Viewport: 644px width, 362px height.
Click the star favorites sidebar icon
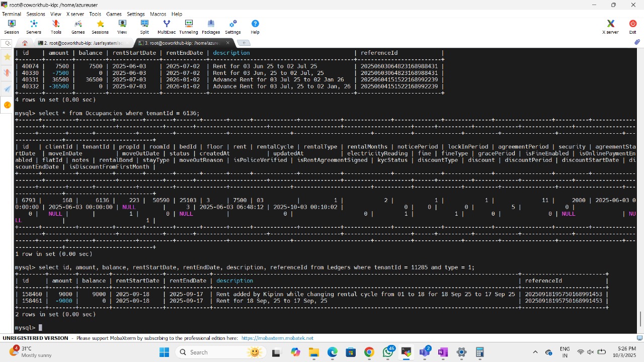coord(7,57)
